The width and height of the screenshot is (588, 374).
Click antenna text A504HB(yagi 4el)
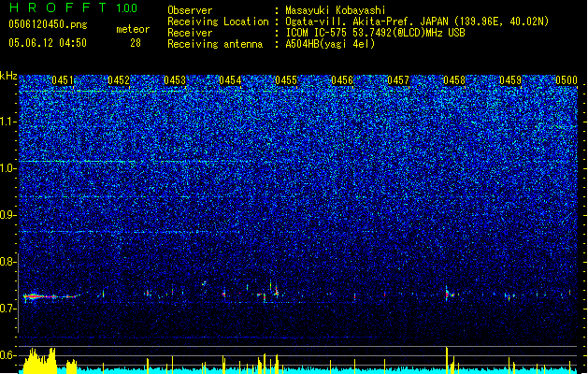pos(330,44)
